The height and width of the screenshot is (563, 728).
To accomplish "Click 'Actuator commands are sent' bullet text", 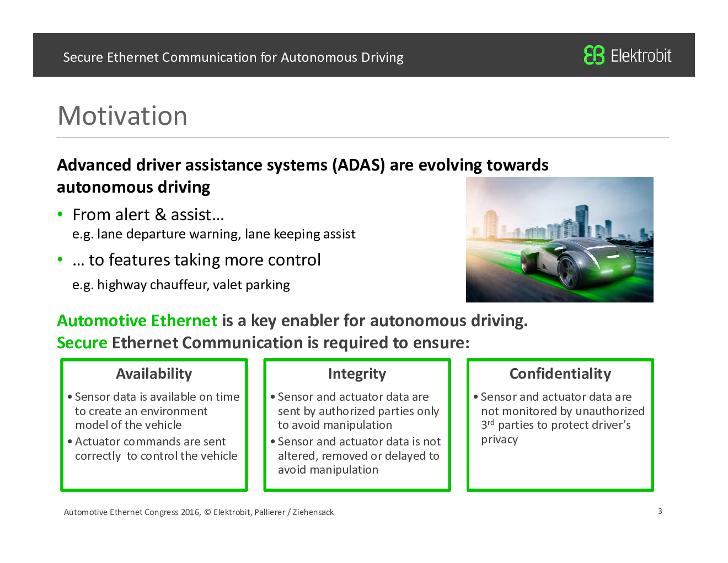I will click(x=150, y=442).
